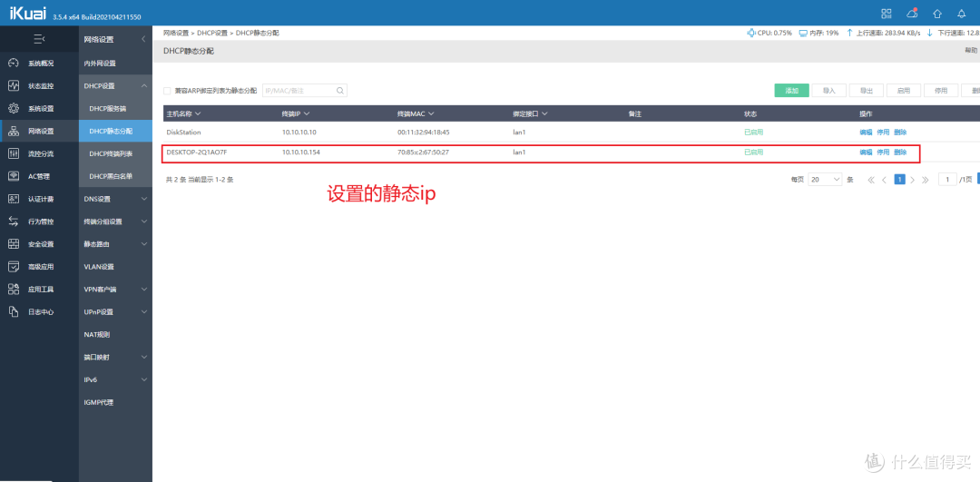Click the green 添加 button
This screenshot has width=980, height=482.
click(792, 91)
